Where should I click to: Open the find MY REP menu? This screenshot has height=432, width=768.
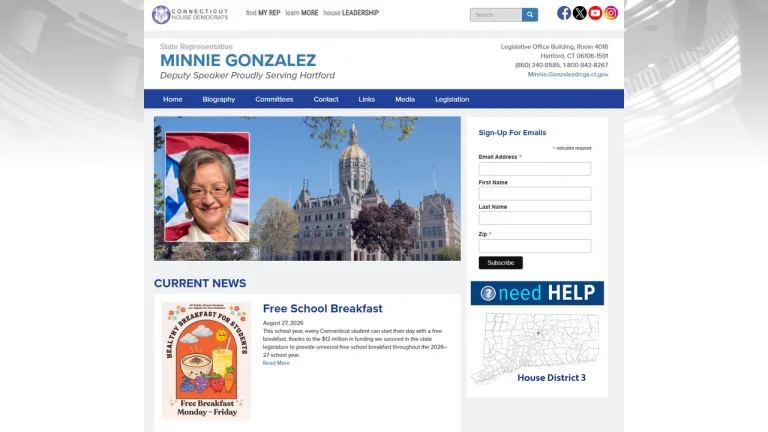point(263,13)
